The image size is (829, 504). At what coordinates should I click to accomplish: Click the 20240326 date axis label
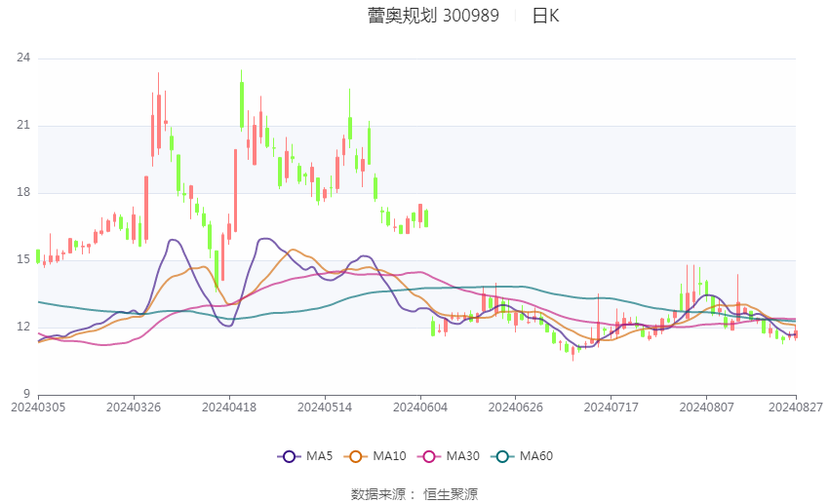134,407
